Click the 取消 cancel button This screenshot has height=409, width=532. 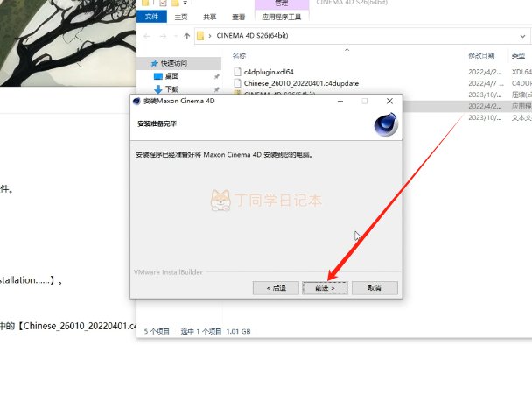click(374, 288)
